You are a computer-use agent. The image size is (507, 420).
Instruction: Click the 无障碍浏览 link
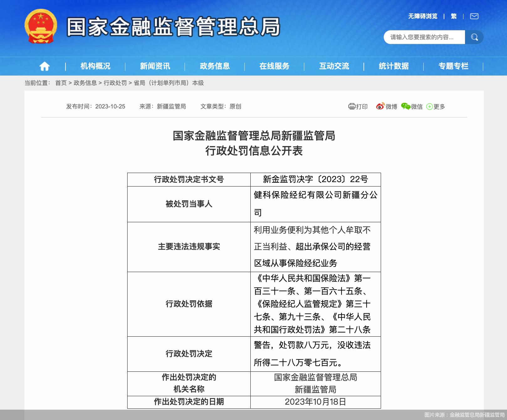tap(423, 16)
